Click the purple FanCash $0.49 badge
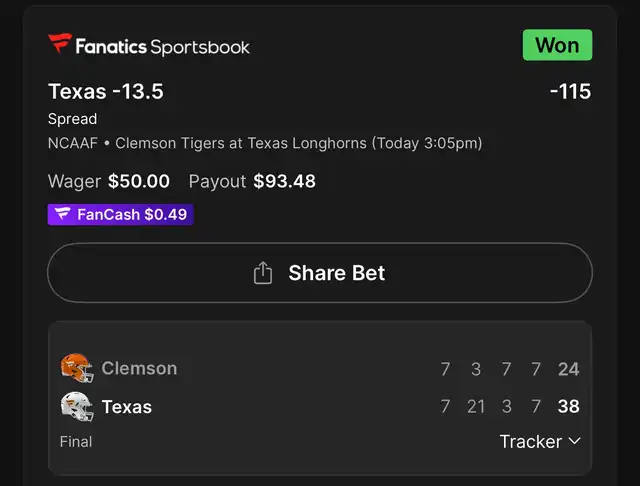This screenshot has height=486, width=640. click(120, 214)
